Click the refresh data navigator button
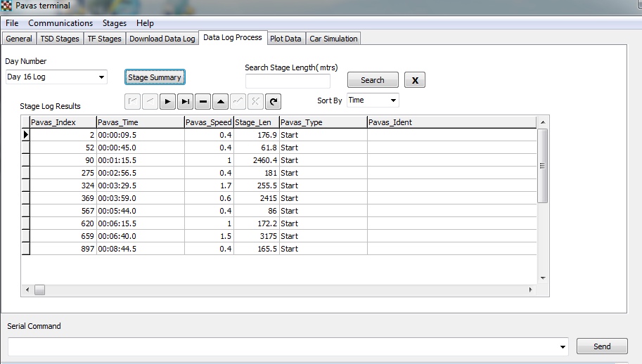 pyautogui.click(x=274, y=101)
